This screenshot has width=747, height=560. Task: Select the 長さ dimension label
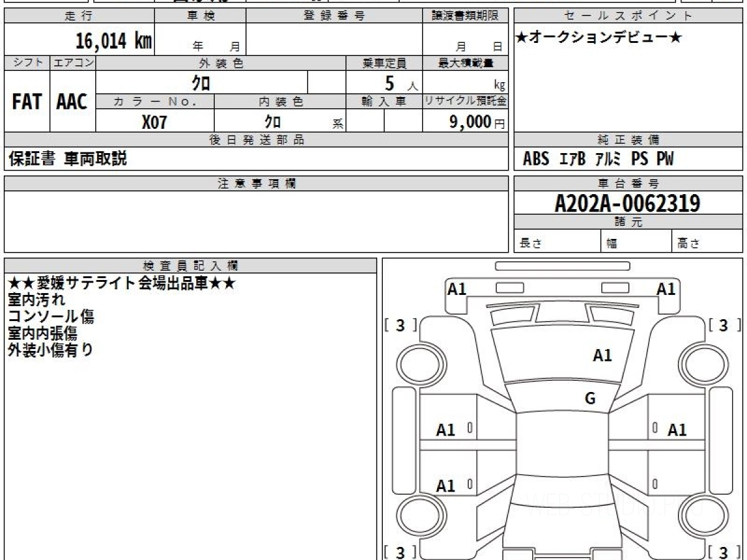[530, 244]
